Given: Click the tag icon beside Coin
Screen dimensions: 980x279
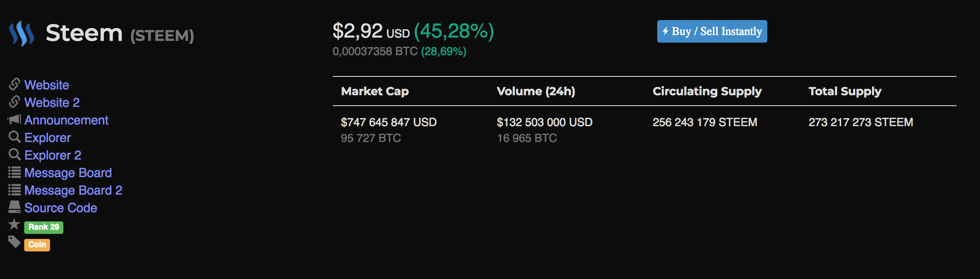Looking at the screenshot, I should click(14, 242).
